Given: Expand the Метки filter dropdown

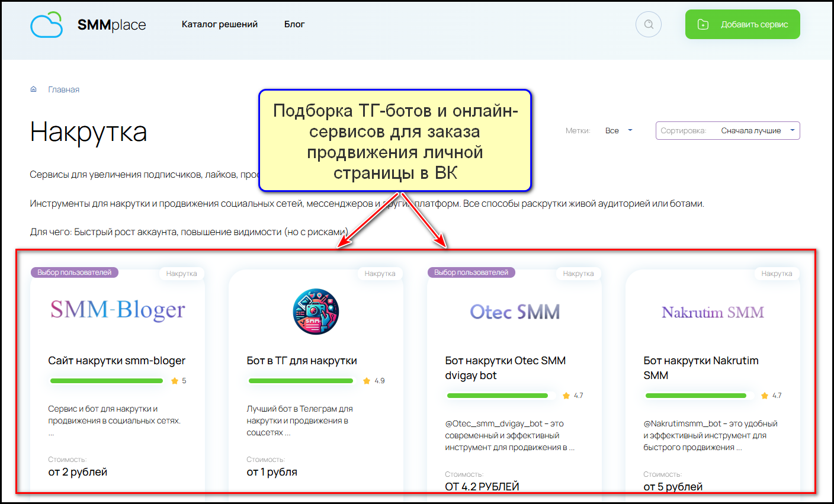Looking at the screenshot, I should point(618,131).
